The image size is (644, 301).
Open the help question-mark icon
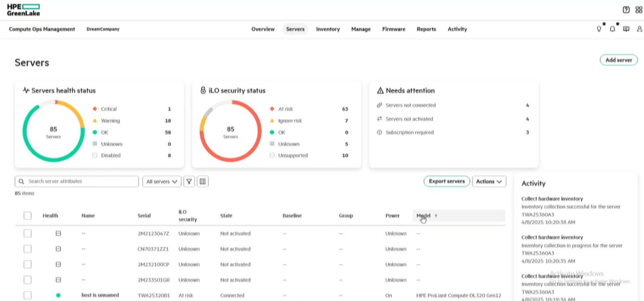[x=626, y=10]
